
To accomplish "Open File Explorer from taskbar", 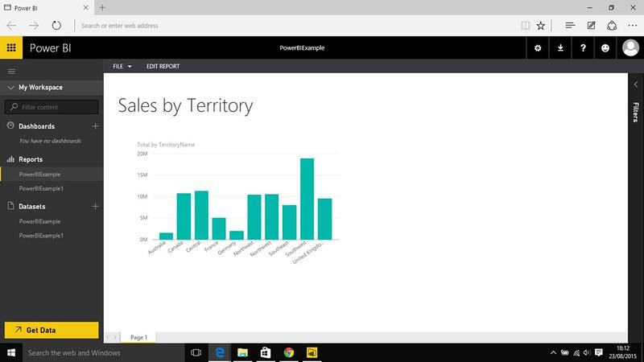I will coord(243,352).
